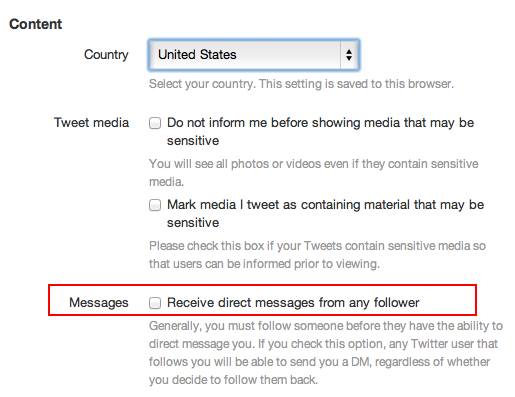This screenshot has height=397, width=515.
Task: Click the "You will see all photos or videos" hint
Action: point(314,173)
